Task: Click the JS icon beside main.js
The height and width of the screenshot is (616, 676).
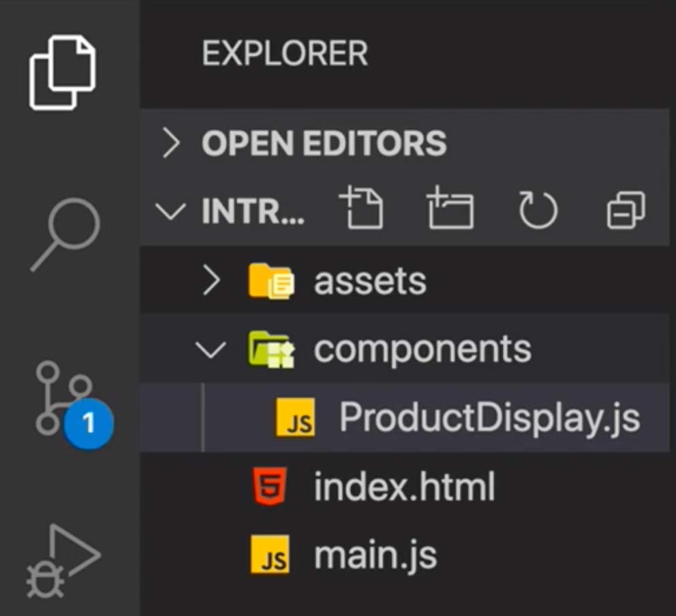Action: pyautogui.click(x=270, y=555)
